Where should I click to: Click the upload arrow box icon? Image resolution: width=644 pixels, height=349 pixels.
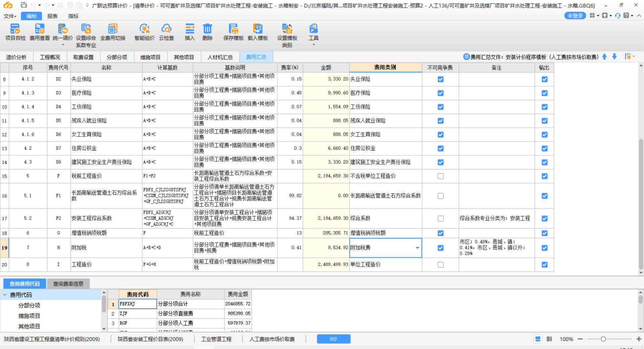pos(605,15)
